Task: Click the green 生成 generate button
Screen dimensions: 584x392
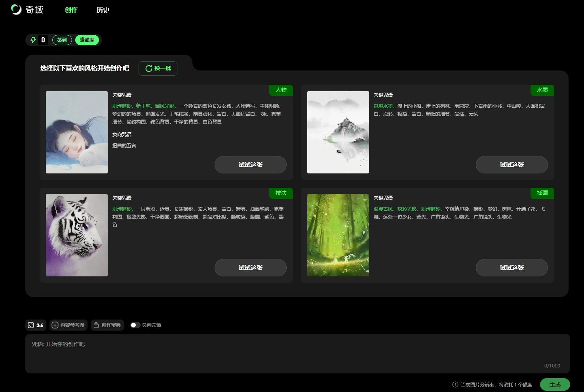Action: 555,384
